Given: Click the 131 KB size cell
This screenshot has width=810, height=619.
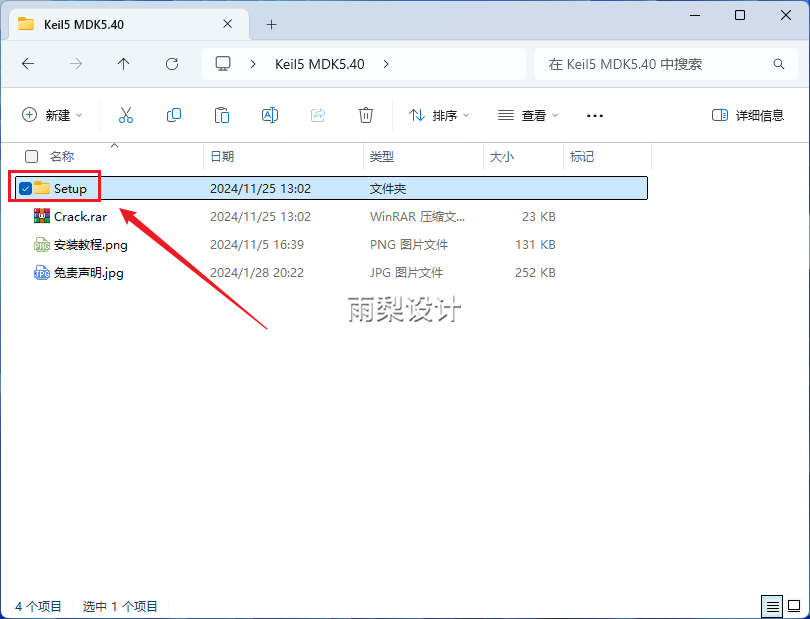Looking at the screenshot, I should pyautogui.click(x=535, y=244).
